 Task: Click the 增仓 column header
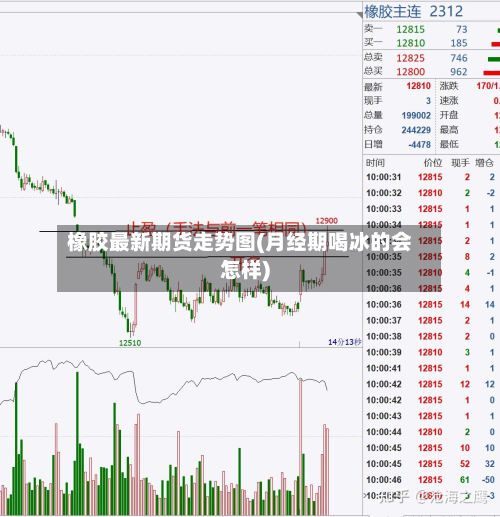[484, 163]
